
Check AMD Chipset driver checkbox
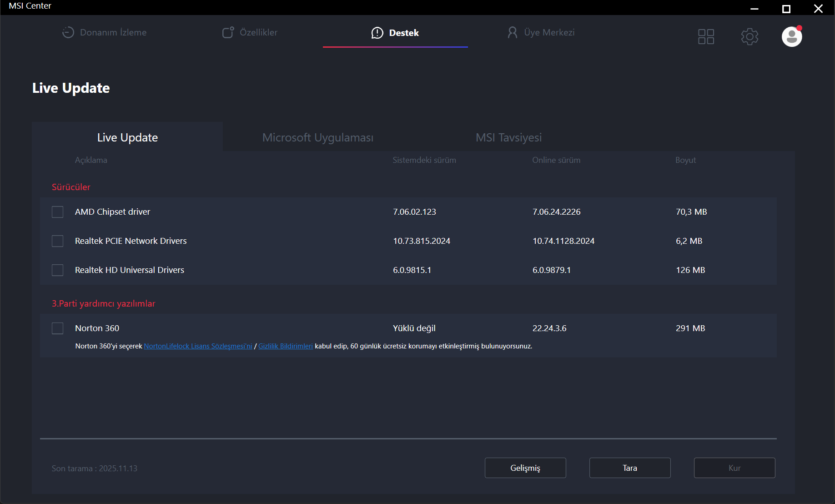57,212
